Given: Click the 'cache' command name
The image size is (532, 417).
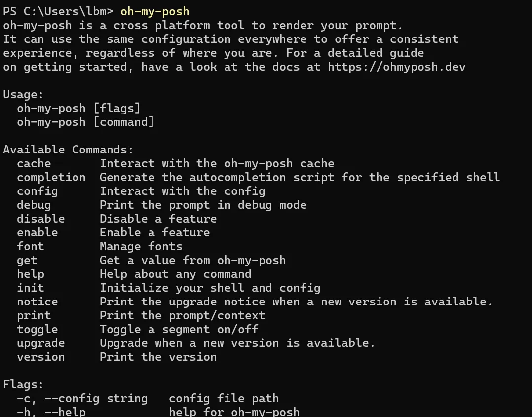Looking at the screenshot, I should click(x=34, y=163).
